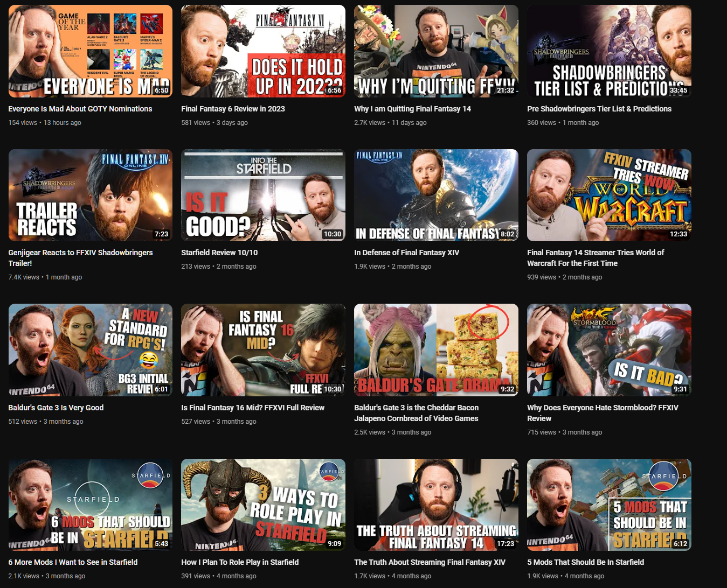727x588 pixels.
Task: Click 'Genjigear Reacts to FFXIV Shadowbringers Trailer!' title
Action: [80, 258]
